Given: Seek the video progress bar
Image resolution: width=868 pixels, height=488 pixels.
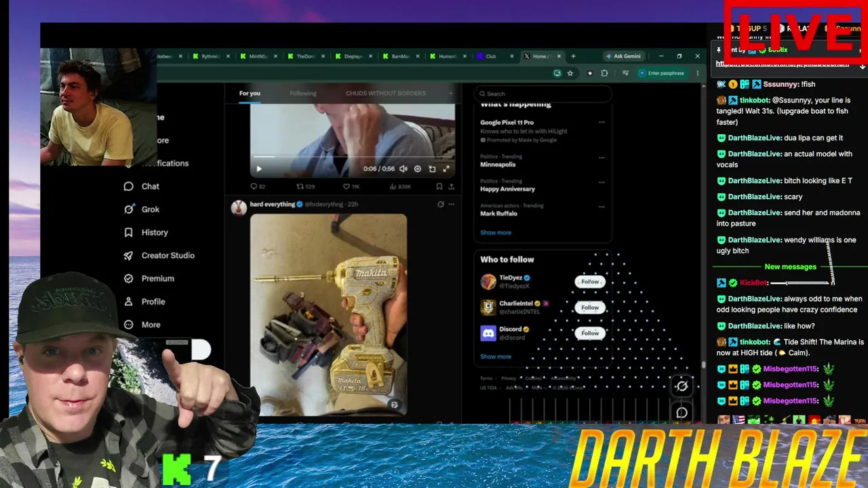Looking at the screenshot, I should [353, 159].
